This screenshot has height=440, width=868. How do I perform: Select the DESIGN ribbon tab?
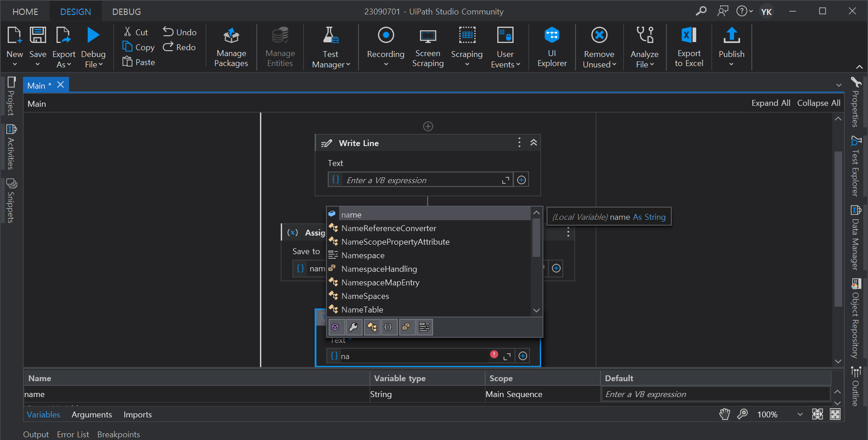(x=75, y=12)
